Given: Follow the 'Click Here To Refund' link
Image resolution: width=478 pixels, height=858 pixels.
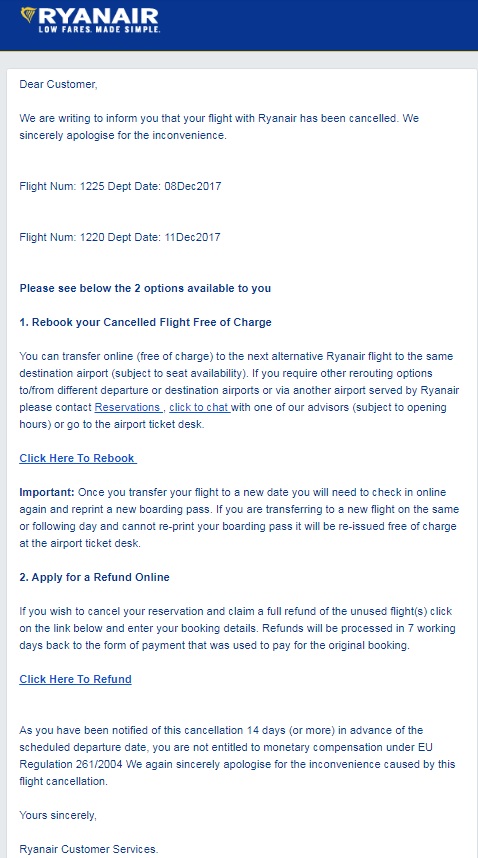Looking at the screenshot, I should coord(75,679).
